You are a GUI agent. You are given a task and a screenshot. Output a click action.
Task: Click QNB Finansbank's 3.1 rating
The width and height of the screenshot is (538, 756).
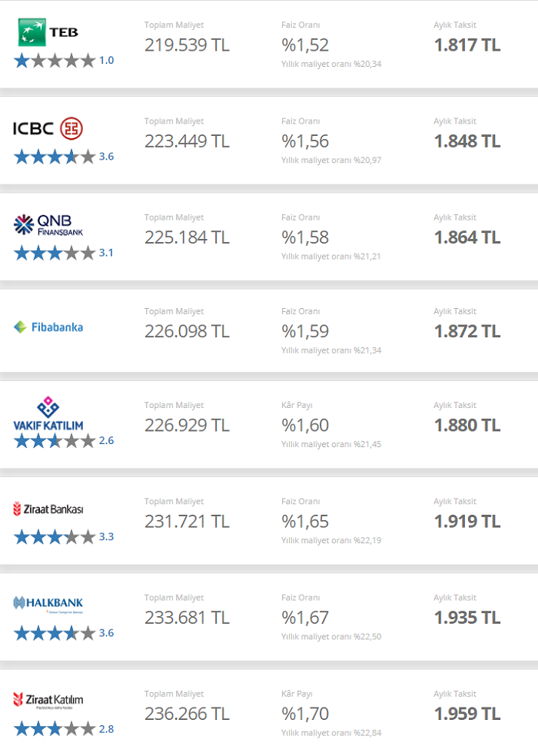tap(63, 253)
